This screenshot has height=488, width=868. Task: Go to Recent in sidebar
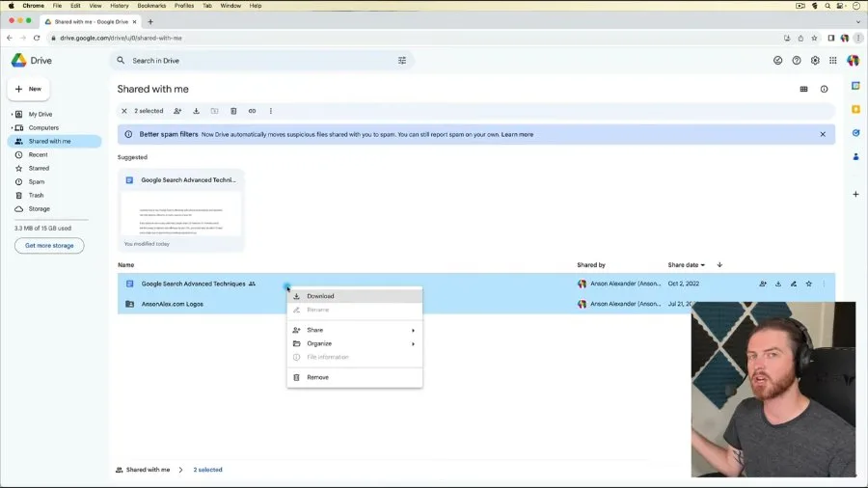54,155
